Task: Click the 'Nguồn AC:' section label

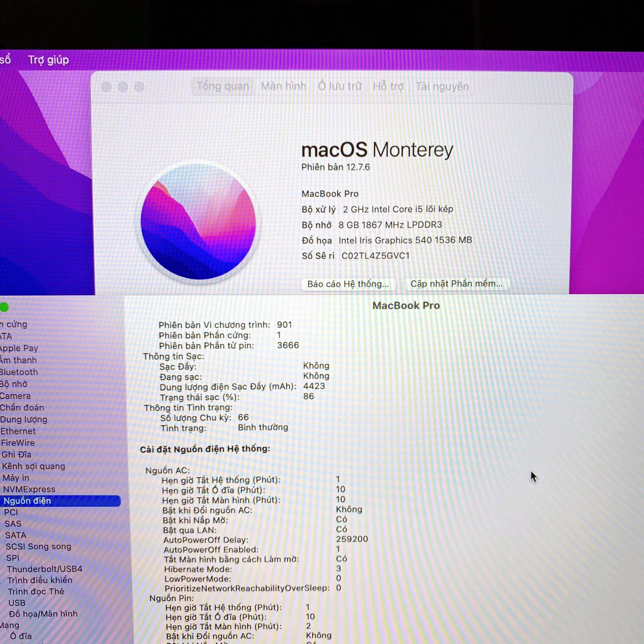Action: (168, 470)
